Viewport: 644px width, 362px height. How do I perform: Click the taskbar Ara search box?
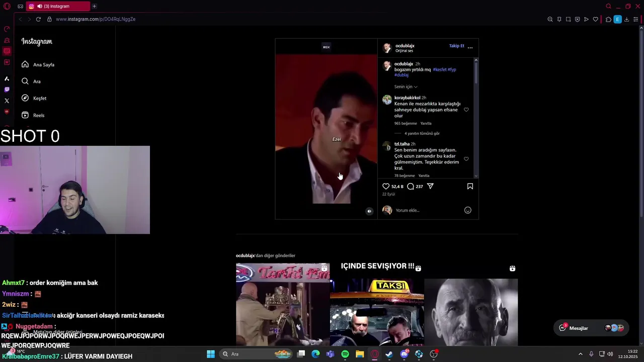click(258, 354)
